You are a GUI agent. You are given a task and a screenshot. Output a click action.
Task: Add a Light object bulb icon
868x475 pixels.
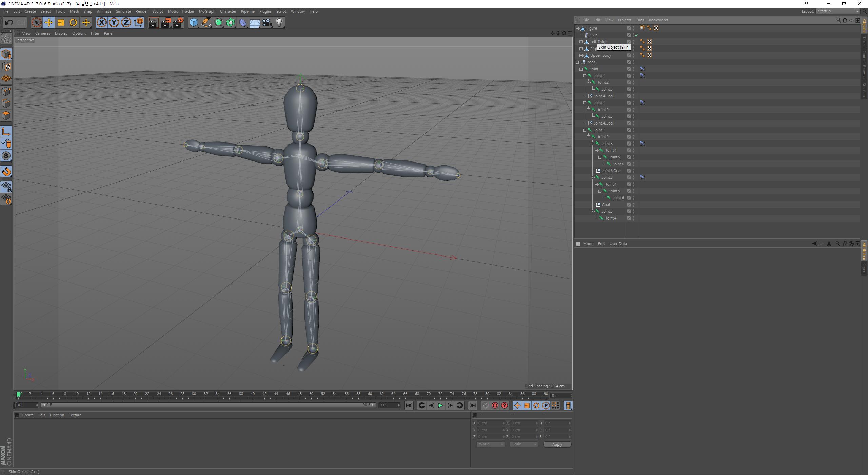[x=279, y=23]
